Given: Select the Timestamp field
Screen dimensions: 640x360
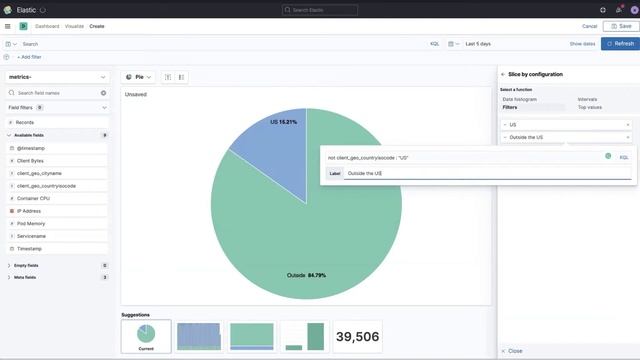Looking at the screenshot, I should tap(57, 249).
